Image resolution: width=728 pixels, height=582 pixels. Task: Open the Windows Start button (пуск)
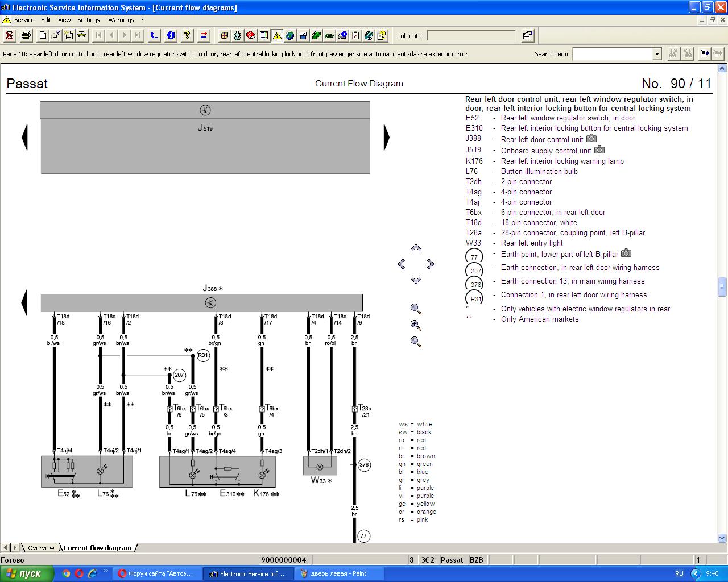[x=27, y=573]
